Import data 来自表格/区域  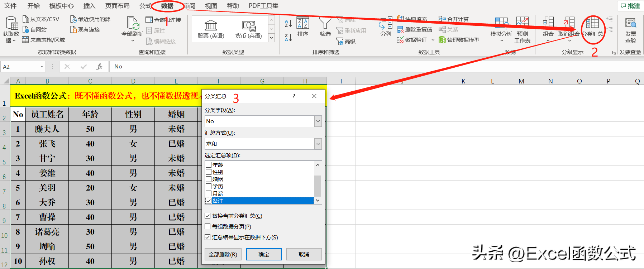43,40
